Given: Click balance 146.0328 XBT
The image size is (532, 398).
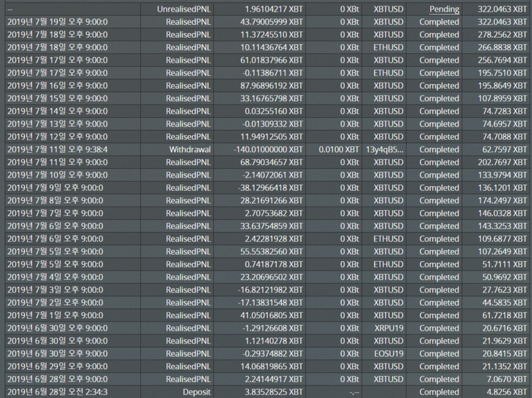Looking at the screenshot, I should click(502, 213).
